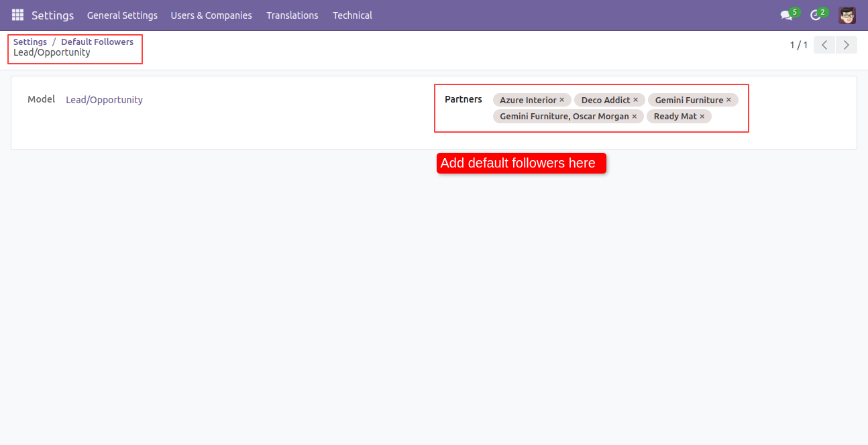Open the Technical menu

352,15
